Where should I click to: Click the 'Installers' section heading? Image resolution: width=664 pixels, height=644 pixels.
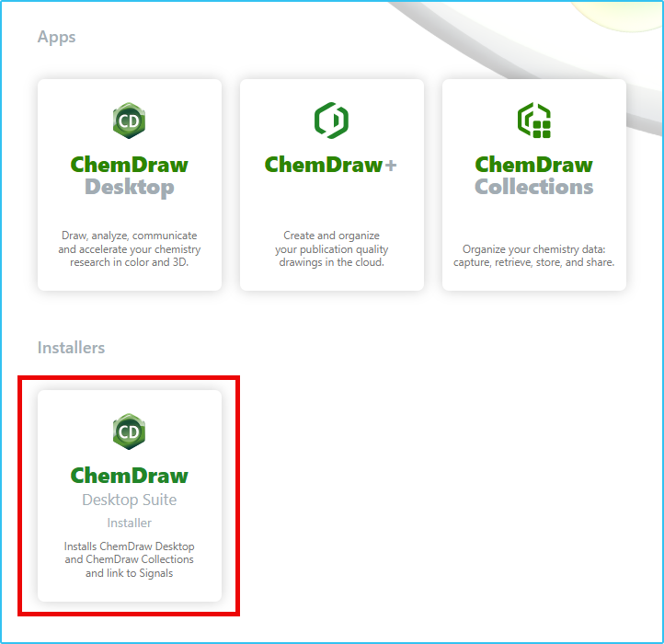click(x=71, y=348)
